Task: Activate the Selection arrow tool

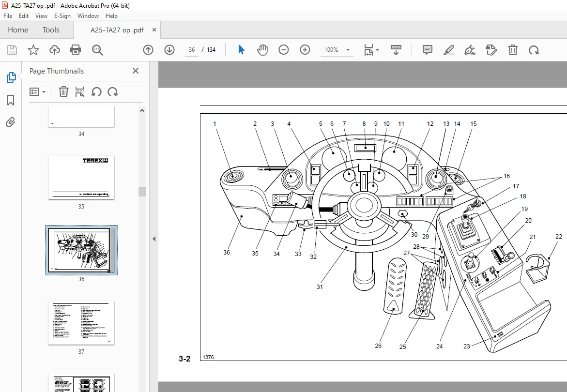Action: tap(242, 50)
